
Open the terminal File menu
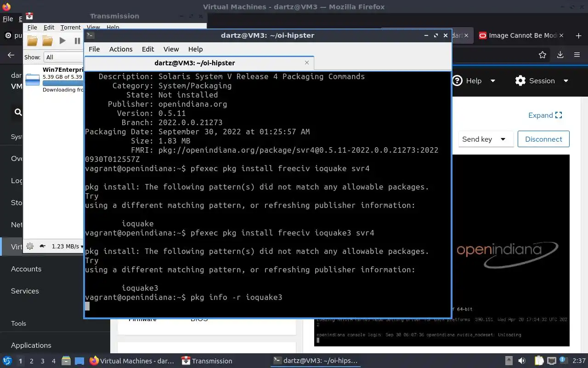coord(94,49)
